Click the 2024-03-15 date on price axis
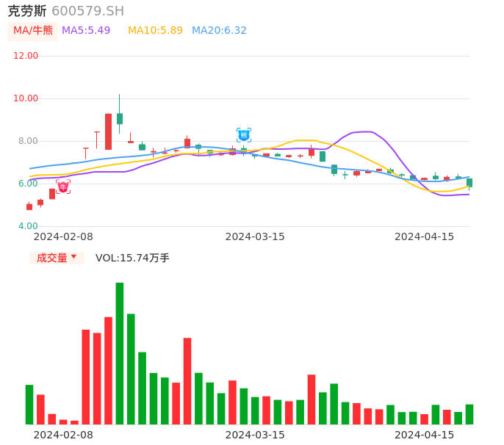Screen dimensions: 504x445 pyautogui.click(x=255, y=236)
